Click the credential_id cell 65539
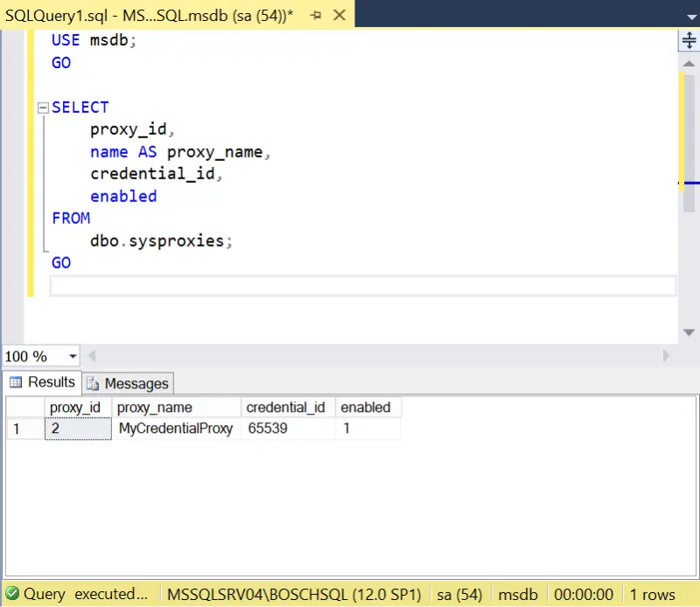The image size is (700, 607). [289, 429]
